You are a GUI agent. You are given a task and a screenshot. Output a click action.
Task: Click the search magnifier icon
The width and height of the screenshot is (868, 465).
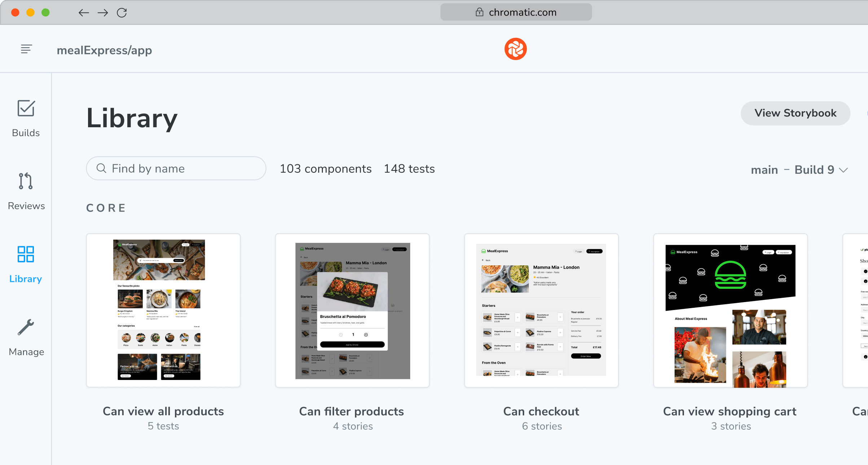(101, 168)
